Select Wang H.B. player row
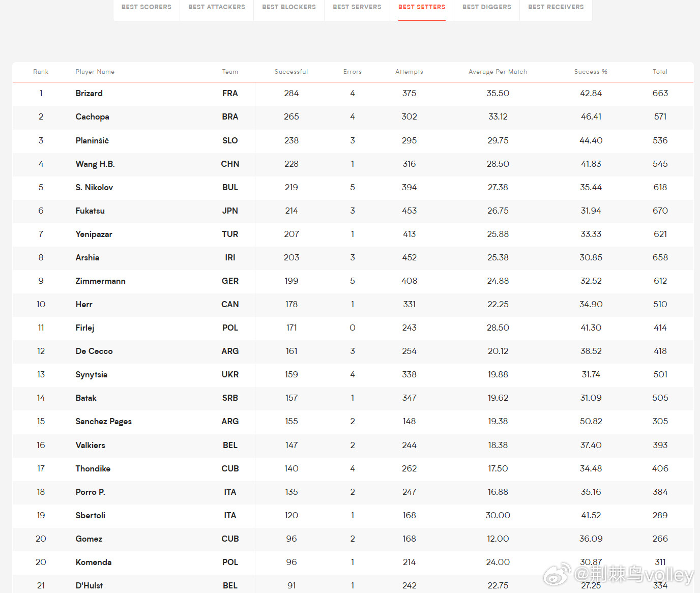The width and height of the screenshot is (700, 593). (x=353, y=164)
